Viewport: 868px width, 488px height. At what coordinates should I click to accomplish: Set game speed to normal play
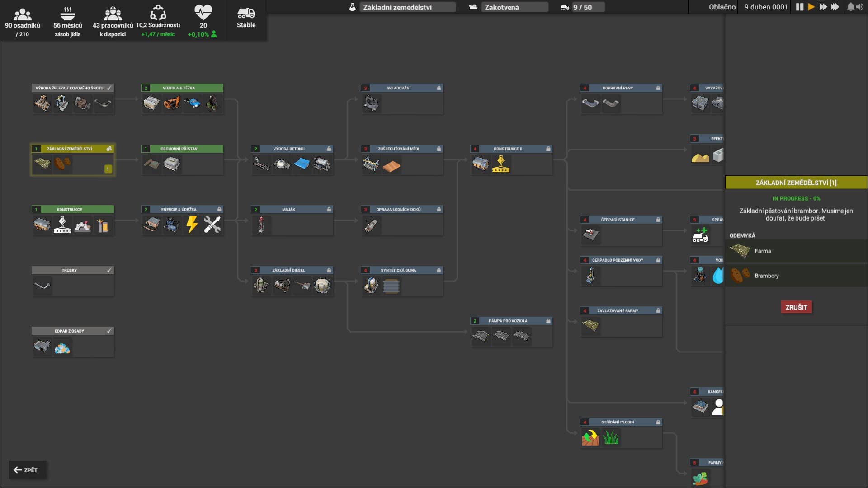tap(811, 7)
